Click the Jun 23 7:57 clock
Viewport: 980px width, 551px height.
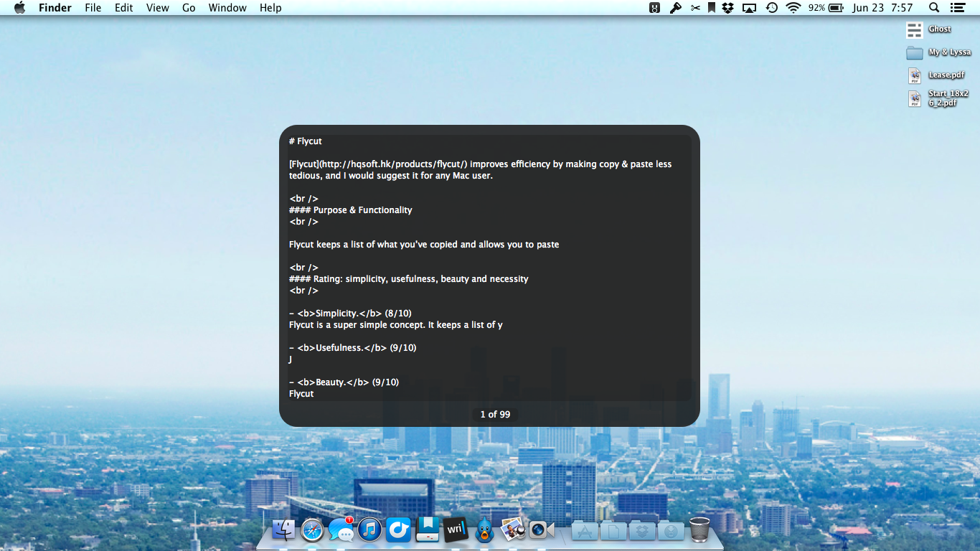(882, 8)
